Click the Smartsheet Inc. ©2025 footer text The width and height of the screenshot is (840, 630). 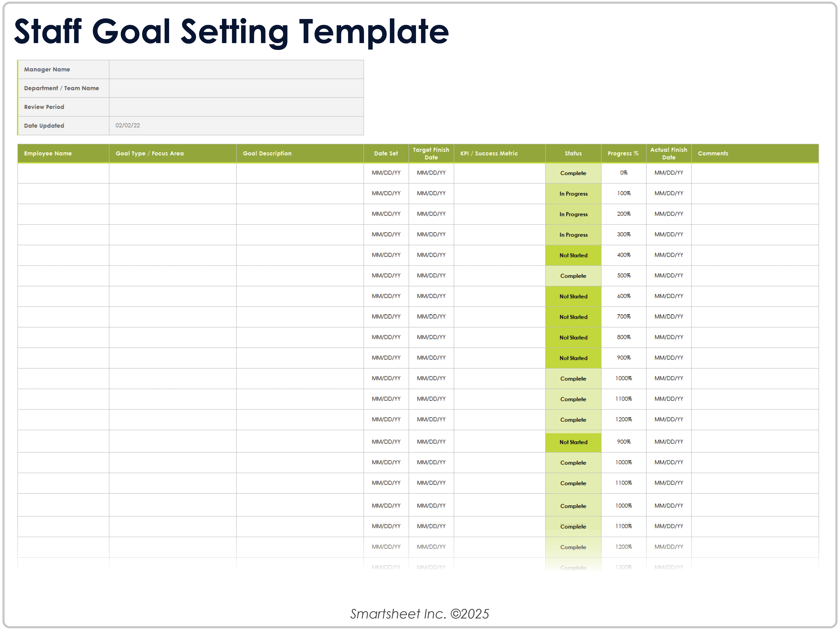(x=420, y=614)
